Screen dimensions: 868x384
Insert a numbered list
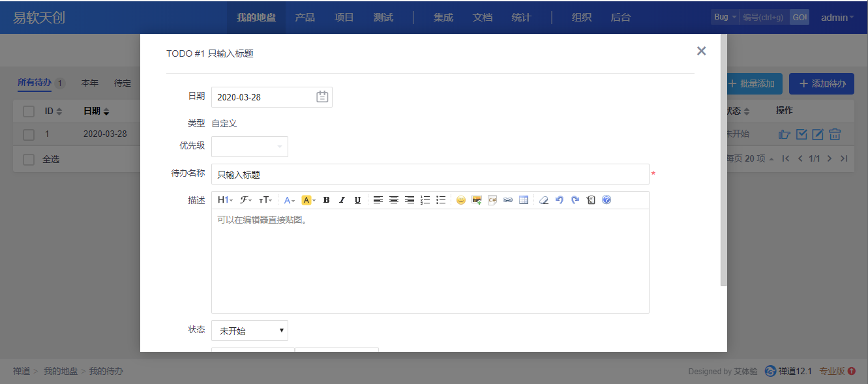[425, 200]
